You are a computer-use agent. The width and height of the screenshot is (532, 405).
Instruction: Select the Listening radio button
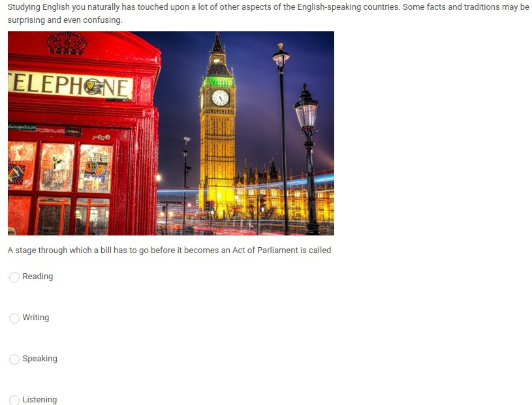(x=14, y=400)
